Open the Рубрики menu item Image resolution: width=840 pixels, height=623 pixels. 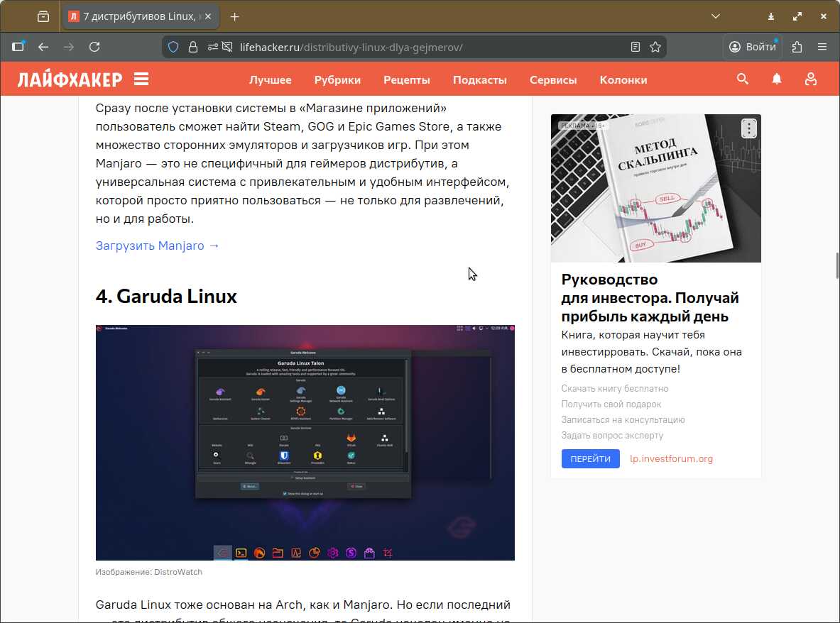click(x=337, y=79)
